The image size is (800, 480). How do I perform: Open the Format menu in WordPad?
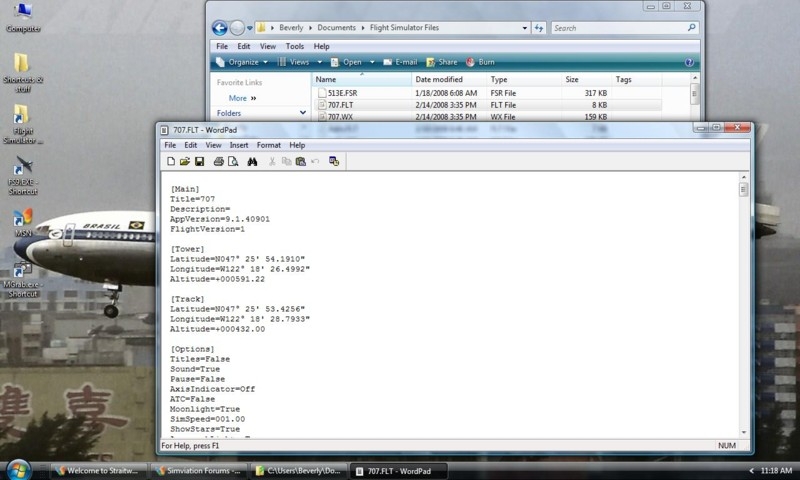tap(269, 145)
